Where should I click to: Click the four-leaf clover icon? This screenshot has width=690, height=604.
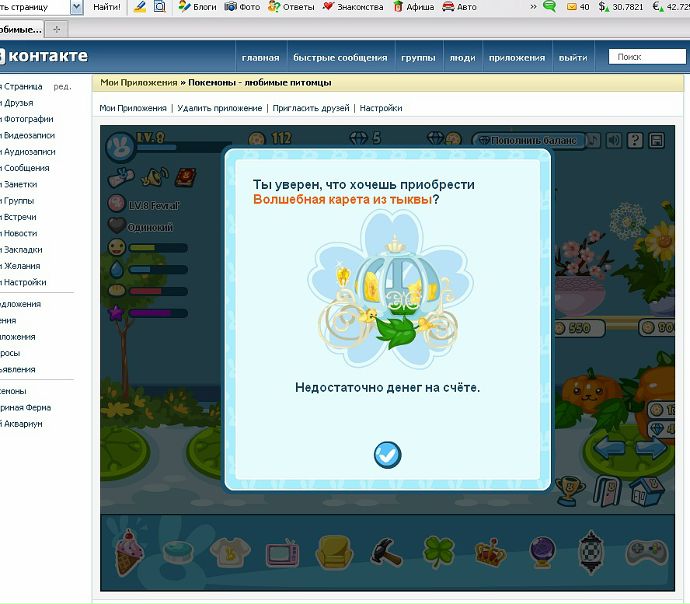(437, 551)
